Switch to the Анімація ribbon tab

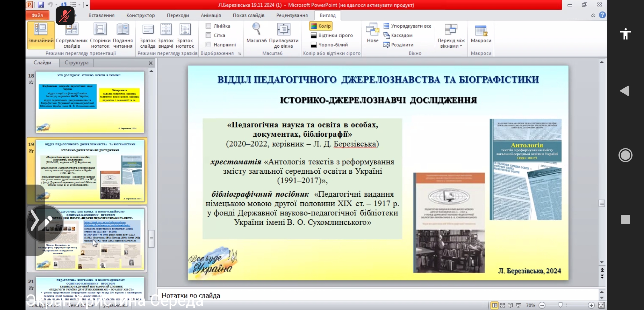(x=211, y=15)
